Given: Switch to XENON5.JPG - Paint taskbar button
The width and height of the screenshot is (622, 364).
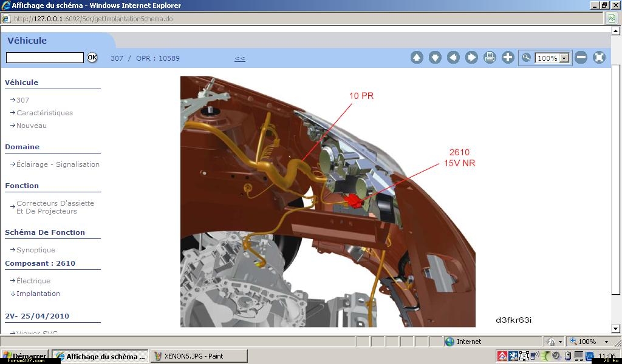Looking at the screenshot, I should (199, 356).
